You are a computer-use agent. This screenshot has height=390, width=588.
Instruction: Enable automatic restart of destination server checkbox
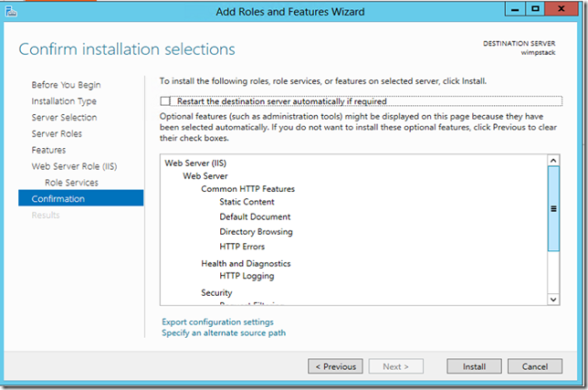[165, 101]
